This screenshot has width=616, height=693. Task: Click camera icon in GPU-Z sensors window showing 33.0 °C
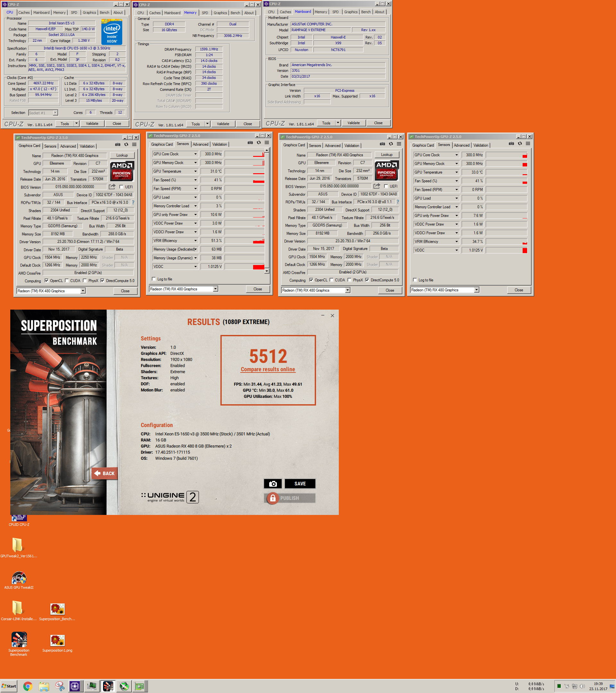point(511,143)
